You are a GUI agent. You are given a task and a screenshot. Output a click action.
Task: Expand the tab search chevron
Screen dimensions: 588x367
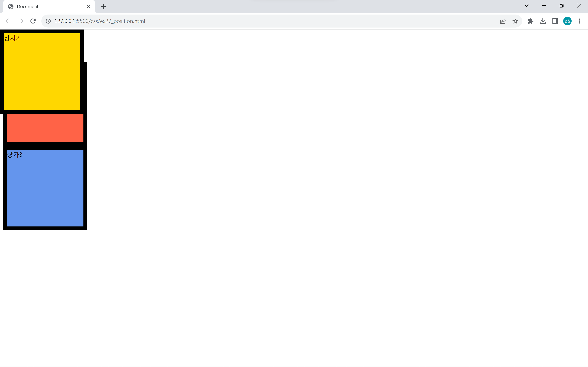pyautogui.click(x=527, y=6)
